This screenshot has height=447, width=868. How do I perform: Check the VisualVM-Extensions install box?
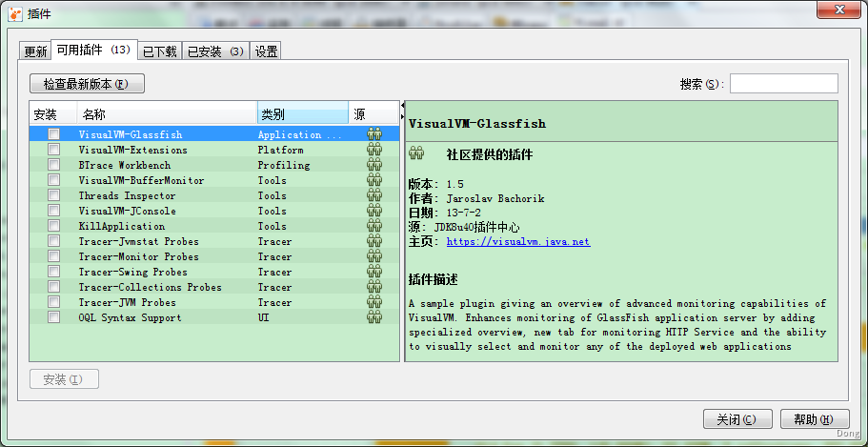[x=53, y=150]
